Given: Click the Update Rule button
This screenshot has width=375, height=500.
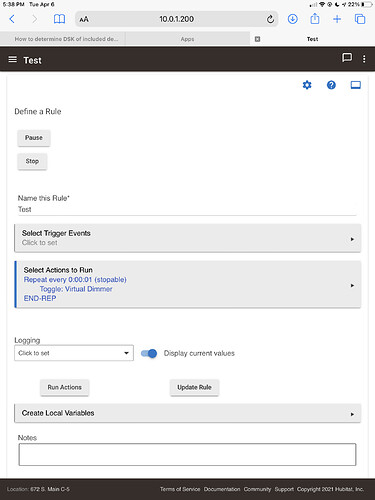Looking at the screenshot, I should pyautogui.click(x=194, y=387).
